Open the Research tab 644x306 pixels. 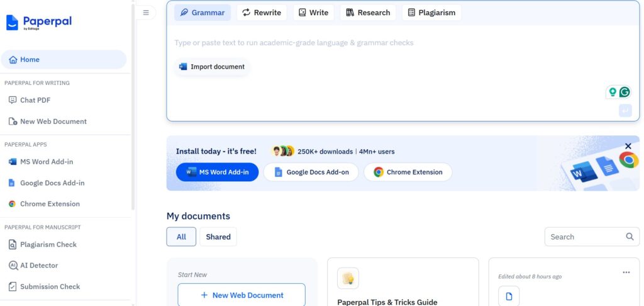click(x=368, y=13)
